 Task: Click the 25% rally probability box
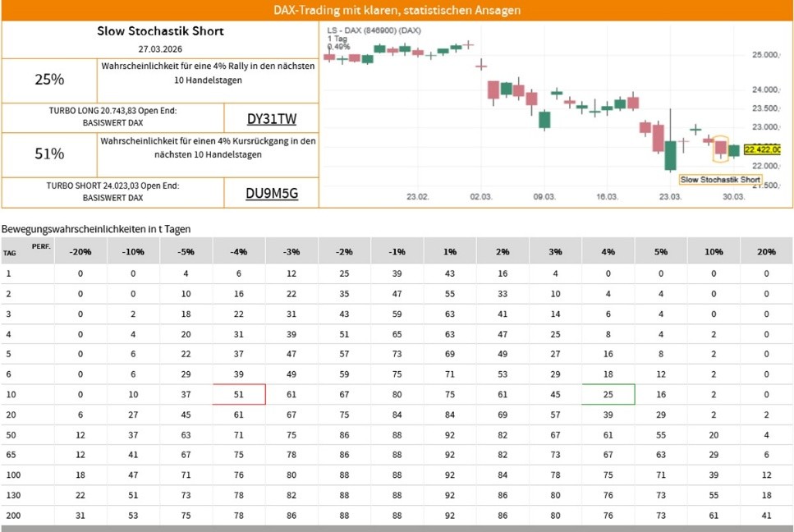tap(49, 80)
